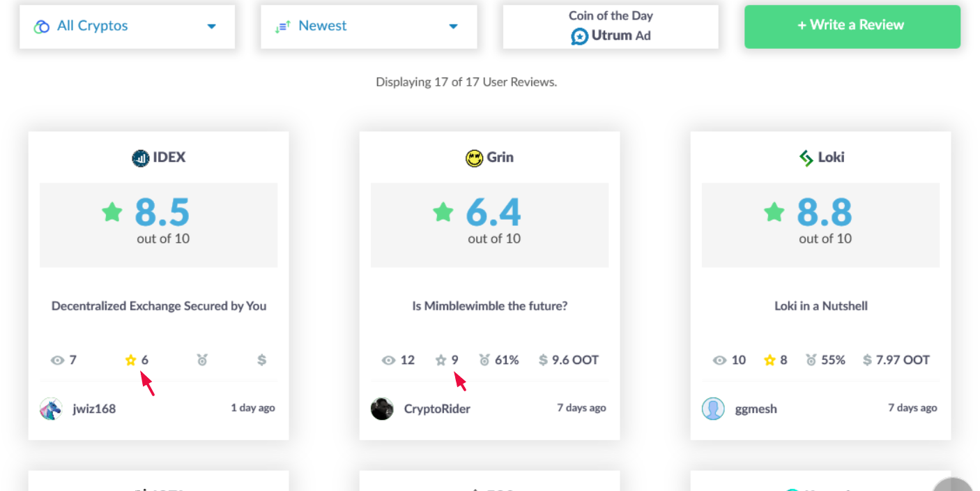Open the IDEX coin name link
This screenshot has width=980, height=491.
coord(169,158)
